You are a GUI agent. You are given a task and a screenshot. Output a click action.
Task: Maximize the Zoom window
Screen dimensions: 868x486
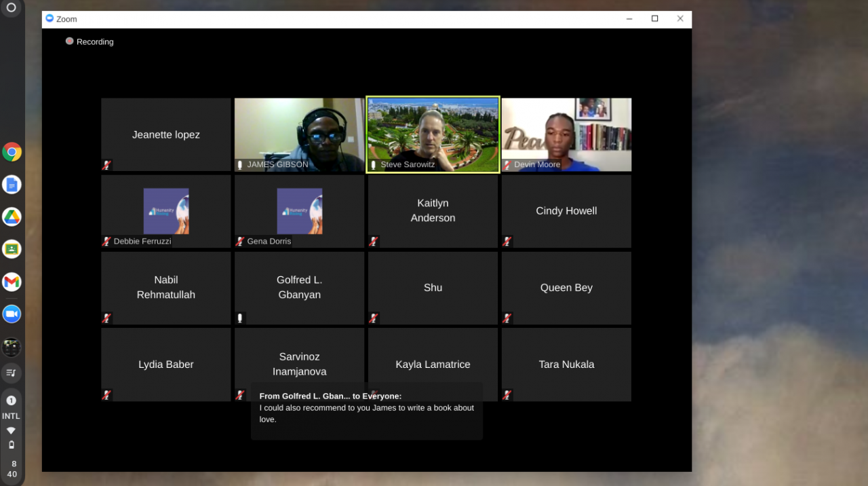tap(654, 19)
